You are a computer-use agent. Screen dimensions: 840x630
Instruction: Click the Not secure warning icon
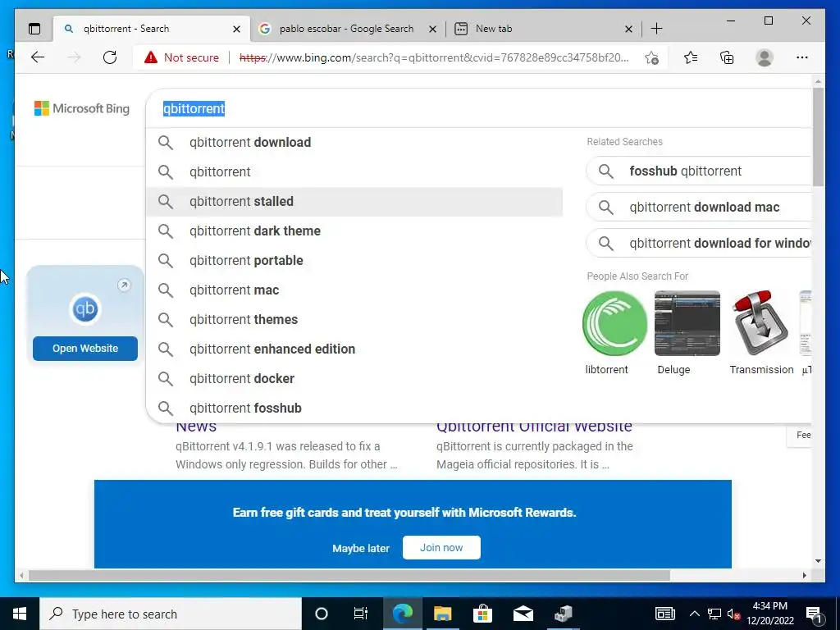tap(151, 57)
